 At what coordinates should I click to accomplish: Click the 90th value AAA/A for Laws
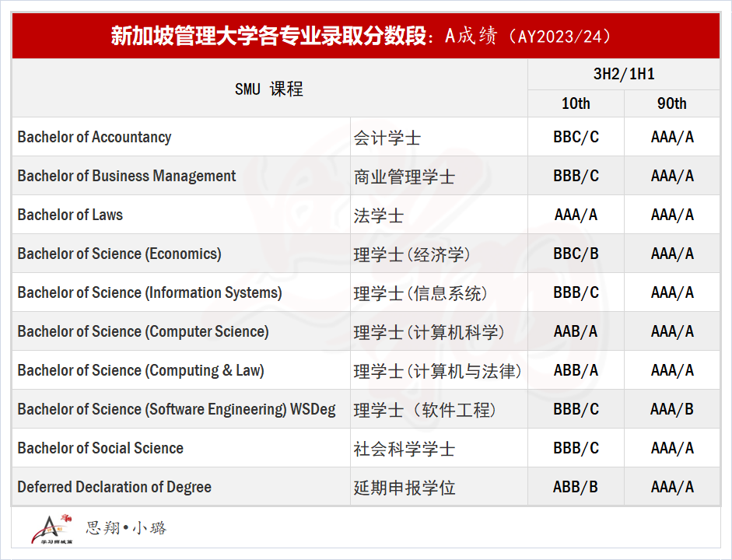click(x=672, y=214)
